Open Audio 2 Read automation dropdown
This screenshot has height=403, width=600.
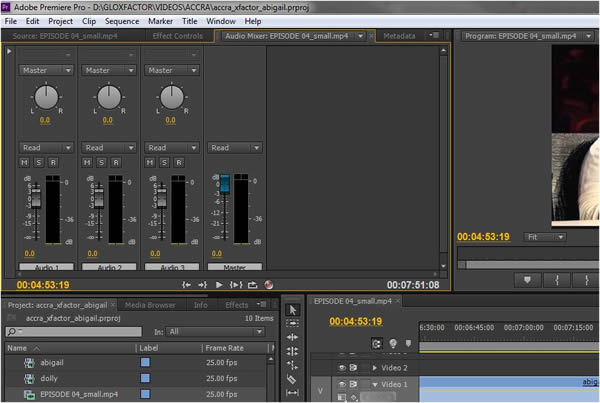[109, 148]
